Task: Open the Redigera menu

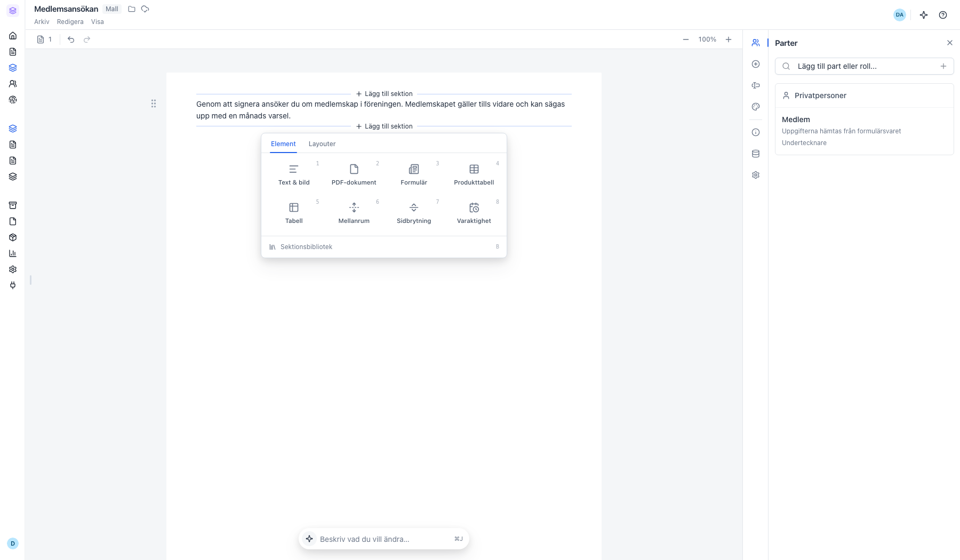Action: [70, 22]
